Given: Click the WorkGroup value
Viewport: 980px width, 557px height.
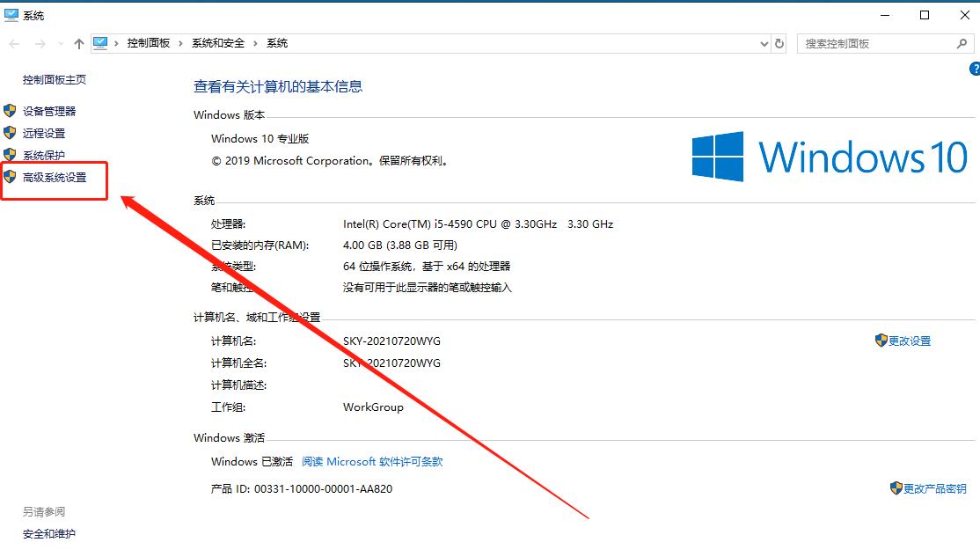Looking at the screenshot, I should point(373,407).
